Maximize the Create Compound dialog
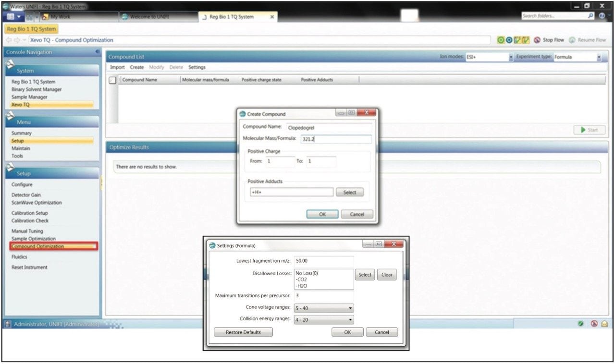This screenshot has width=615, height=364. coord(351,113)
